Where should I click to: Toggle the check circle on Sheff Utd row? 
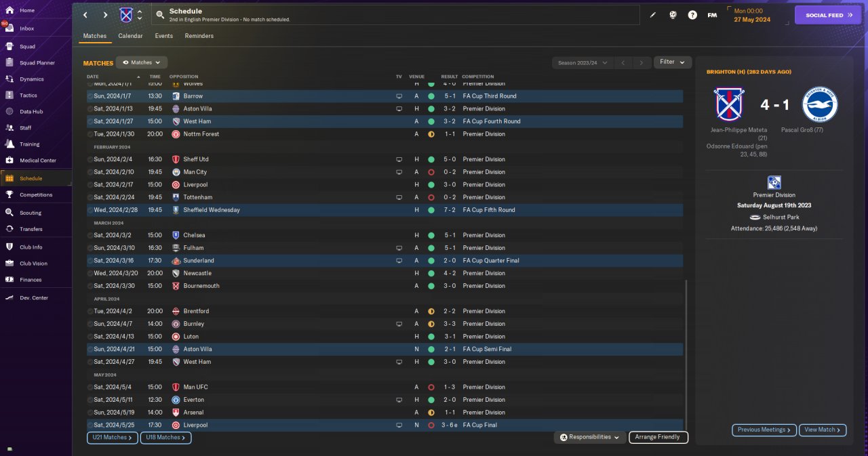(90, 159)
